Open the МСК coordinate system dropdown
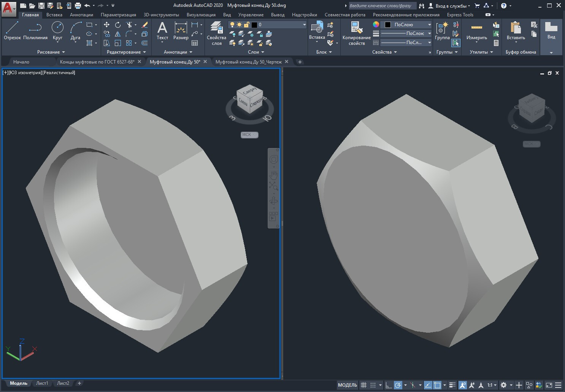Screen dimensions: 565x392 (x=249, y=135)
